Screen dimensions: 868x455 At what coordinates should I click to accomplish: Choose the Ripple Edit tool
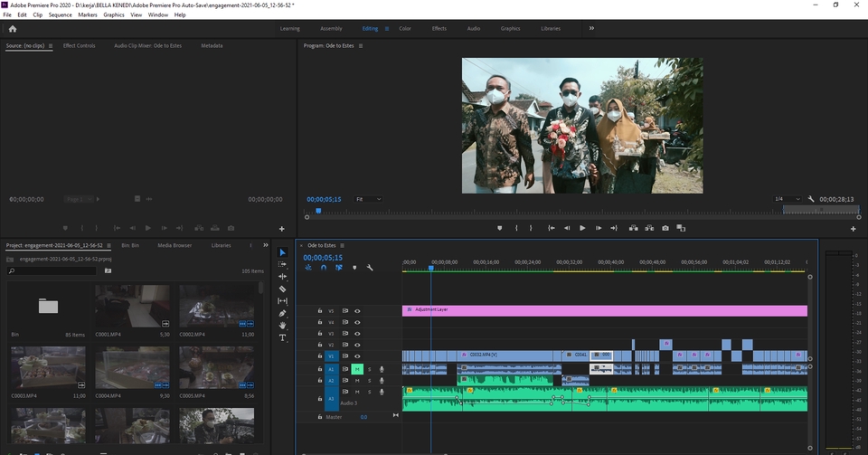pos(282,277)
